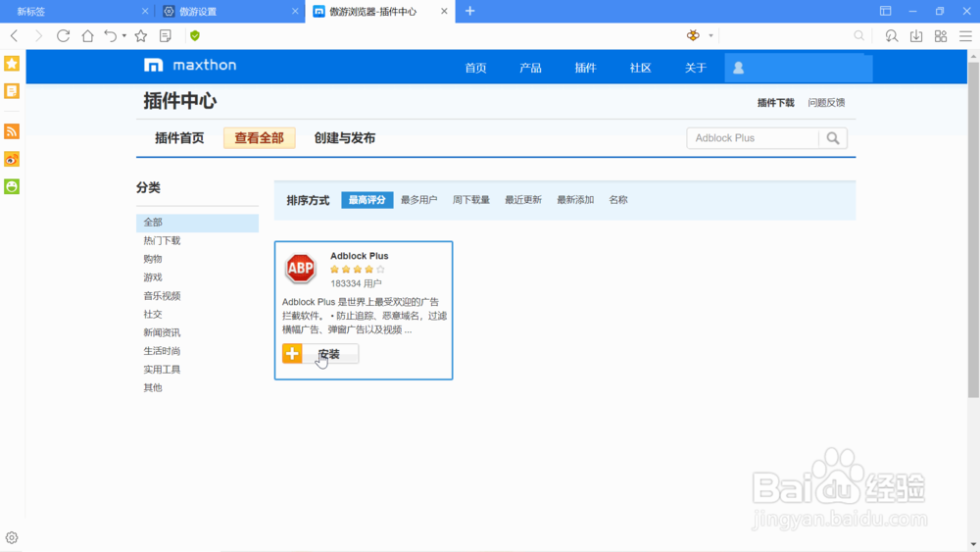
Task: Click the undo closed tab icon
Action: (111, 36)
